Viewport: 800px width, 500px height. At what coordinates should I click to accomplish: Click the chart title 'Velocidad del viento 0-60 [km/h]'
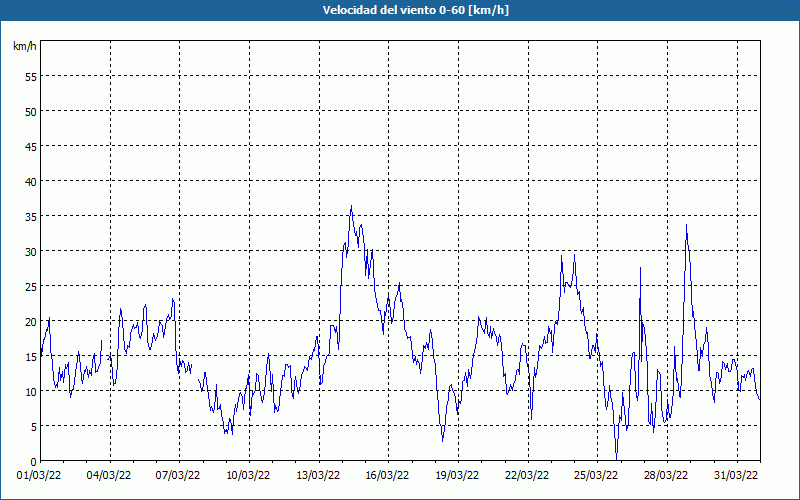point(415,10)
